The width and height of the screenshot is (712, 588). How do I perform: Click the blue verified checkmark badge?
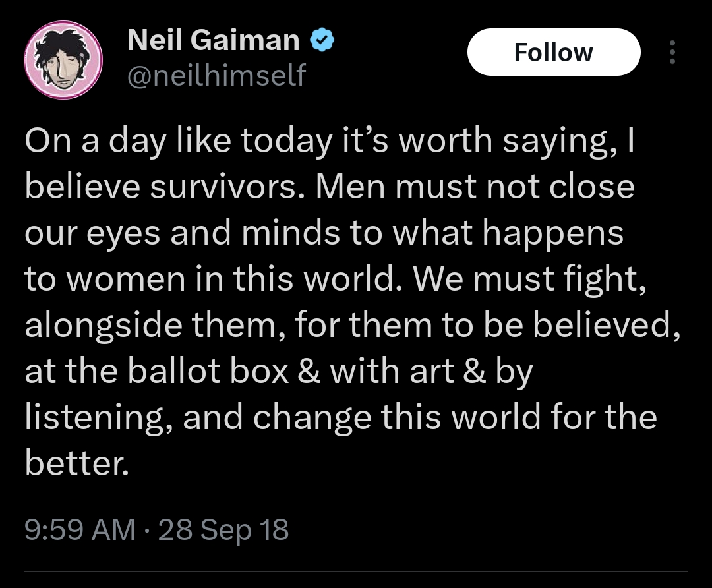coord(322,41)
